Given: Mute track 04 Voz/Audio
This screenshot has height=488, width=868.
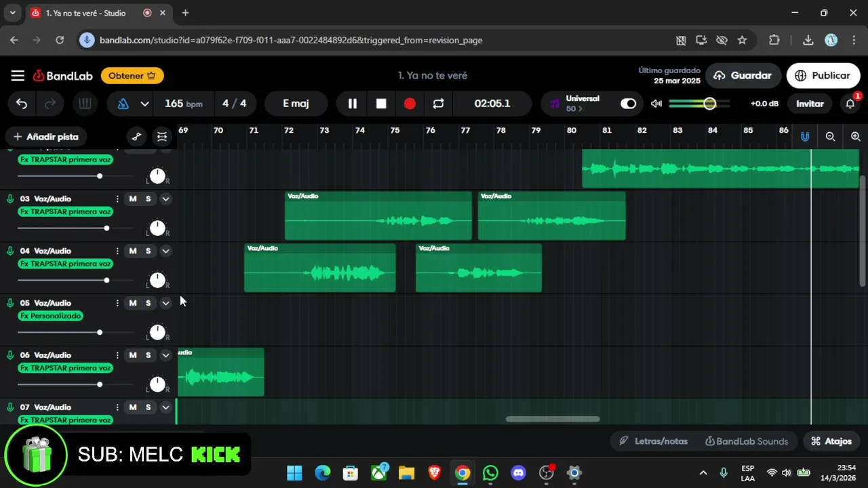Looking at the screenshot, I should (133, 251).
